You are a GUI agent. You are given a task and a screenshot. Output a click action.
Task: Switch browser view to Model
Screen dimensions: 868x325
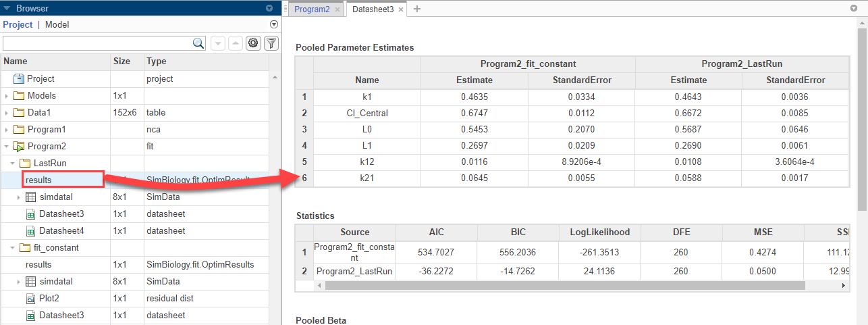57,24
